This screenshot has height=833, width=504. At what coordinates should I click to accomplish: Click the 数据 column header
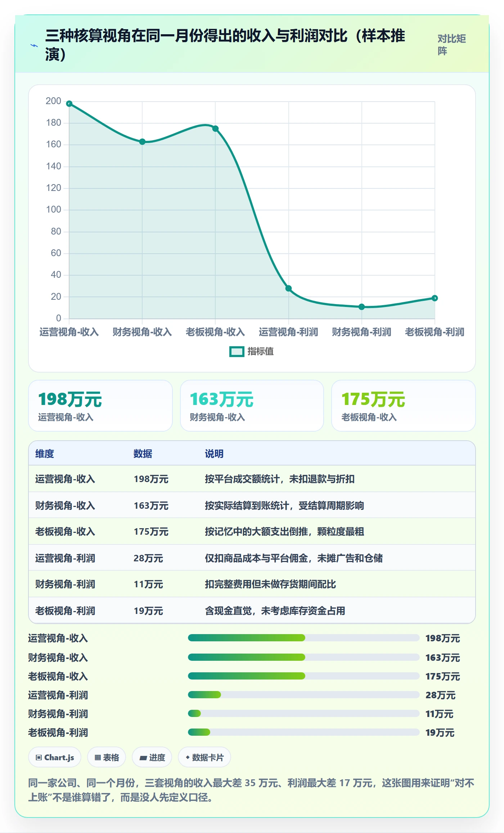tap(143, 454)
